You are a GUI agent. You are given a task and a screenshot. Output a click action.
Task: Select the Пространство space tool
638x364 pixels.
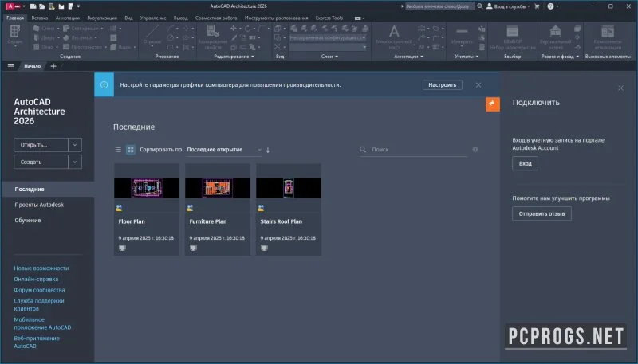tap(85, 47)
